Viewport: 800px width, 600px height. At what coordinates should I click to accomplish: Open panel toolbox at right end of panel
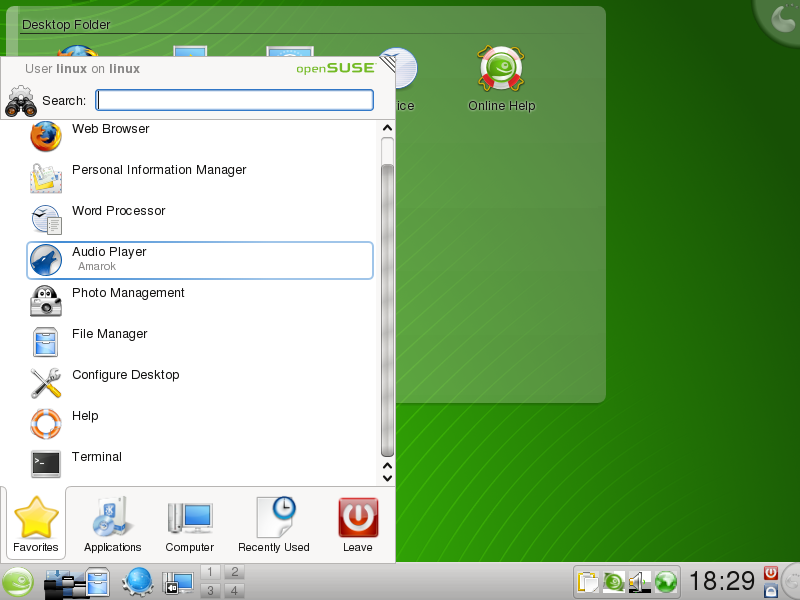(x=792, y=582)
